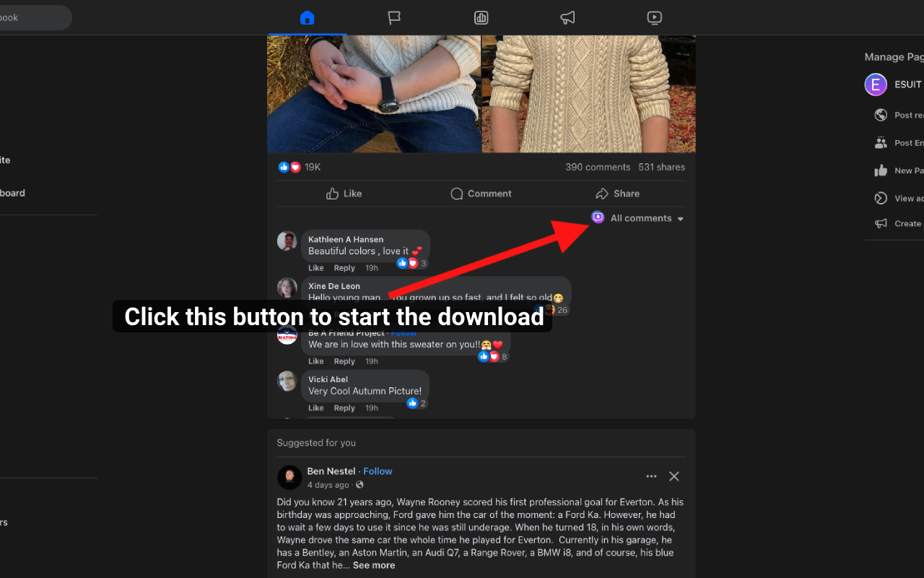Open the three-dot menu on Ben Nestel's post
This screenshot has width=924, height=578.
click(x=651, y=476)
